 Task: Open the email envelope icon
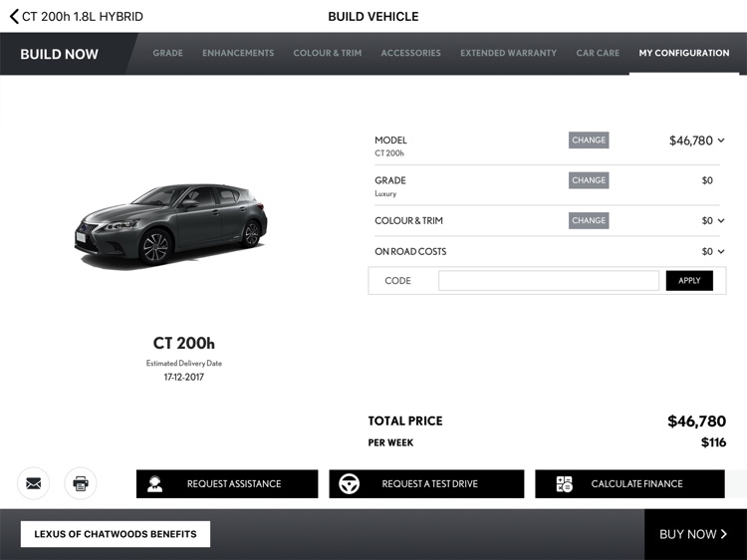[33, 483]
